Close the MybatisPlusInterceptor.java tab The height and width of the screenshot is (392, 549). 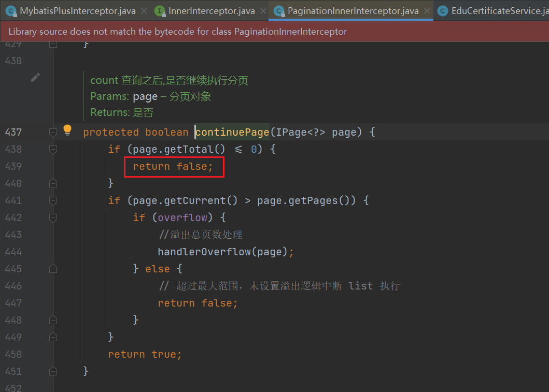pos(144,11)
